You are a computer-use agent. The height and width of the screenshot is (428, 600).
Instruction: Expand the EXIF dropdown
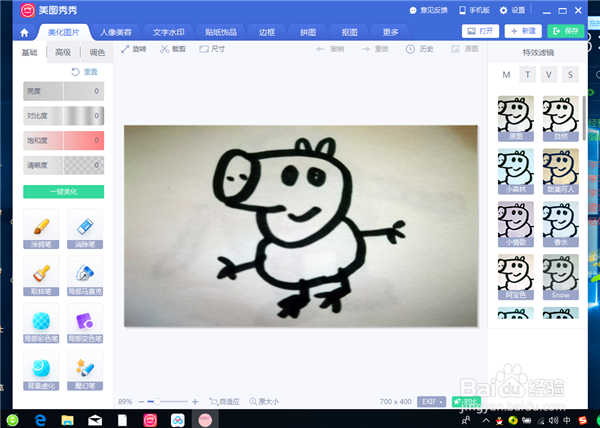click(432, 402)
